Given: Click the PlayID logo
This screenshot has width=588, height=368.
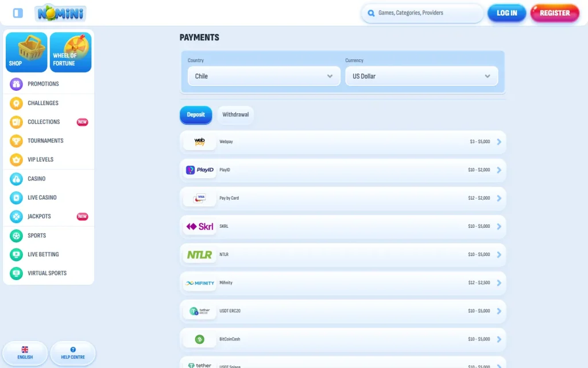Looking at the screenshot, I should pyautogui.click(x=199, y=170).
